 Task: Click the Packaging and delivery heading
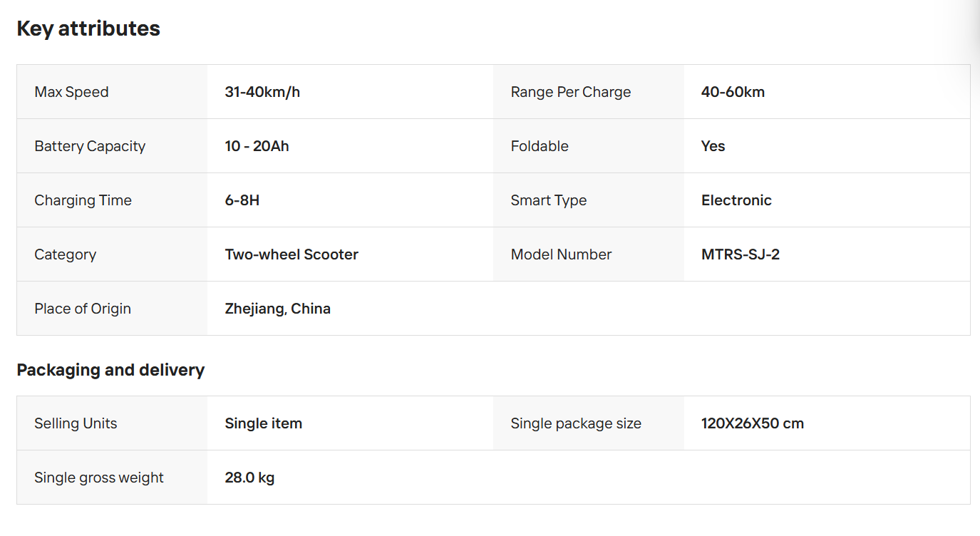click(x=110, y=370)
